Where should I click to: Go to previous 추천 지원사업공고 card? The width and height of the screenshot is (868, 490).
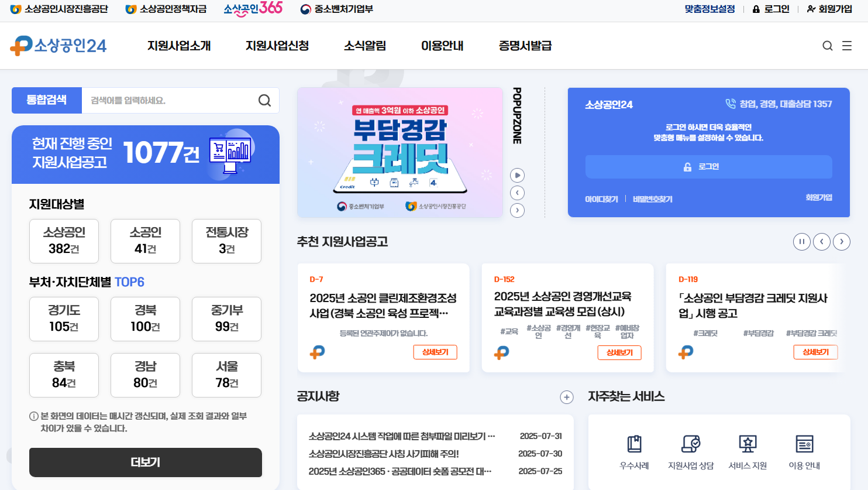(822, 241)
